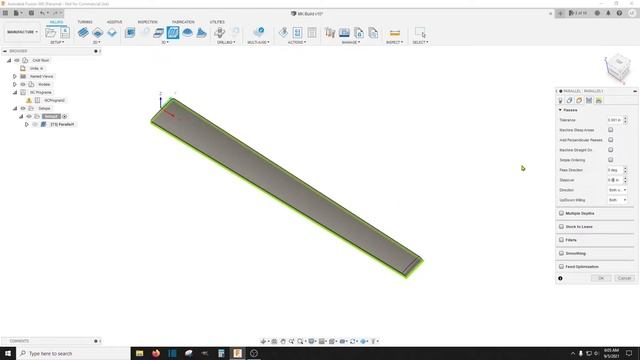Toggle visibility eye of Models node
640x360 pixels.
[23, 84]
